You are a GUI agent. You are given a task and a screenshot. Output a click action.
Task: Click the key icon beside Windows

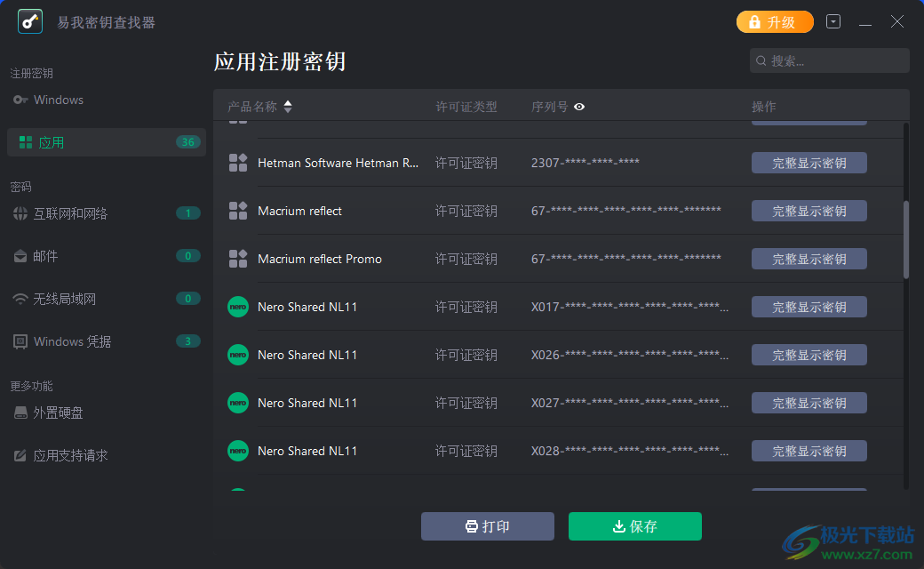[x=20, y=100]
